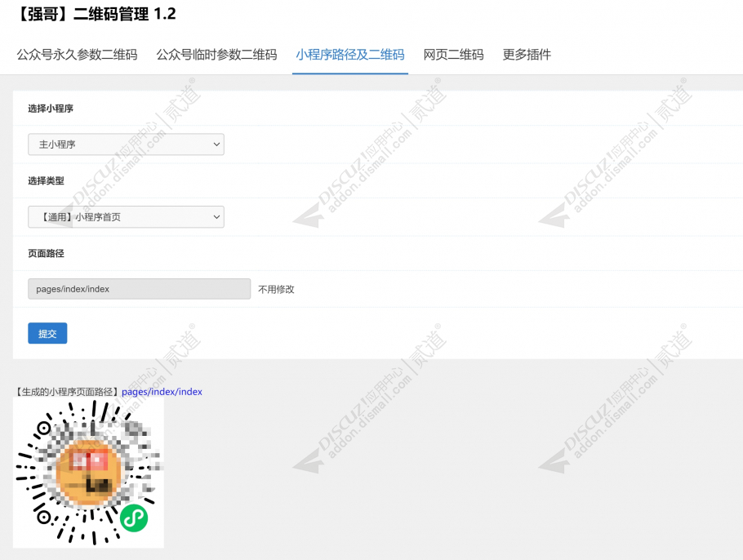Click the 【生成的小程序页面路径】 label text
This screenshot has height=560, width=743.
(x=67, y=392)
